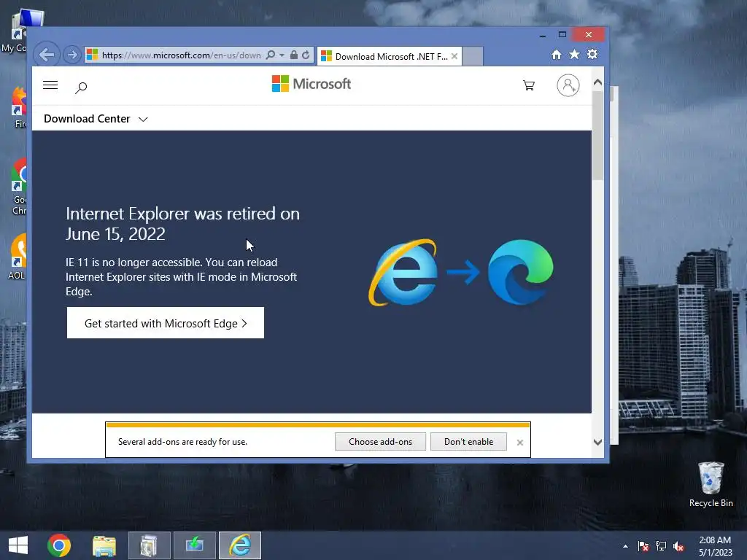
Task: Click the URL in the address bar
Action: [x=181, y=55]
